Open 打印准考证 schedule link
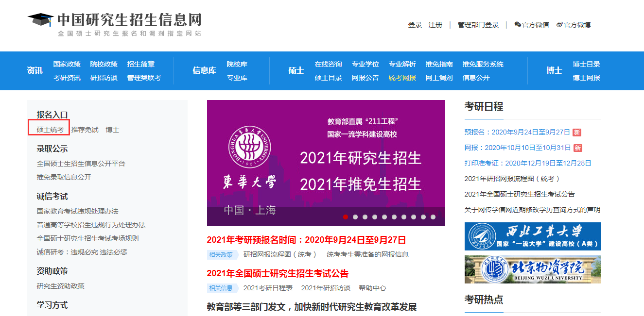This screenshot has height=316, width=644. click(x=528, y=163)
